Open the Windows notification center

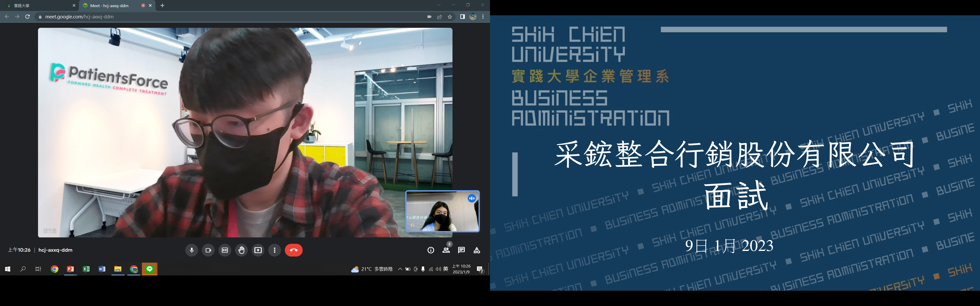pos(480,270)
